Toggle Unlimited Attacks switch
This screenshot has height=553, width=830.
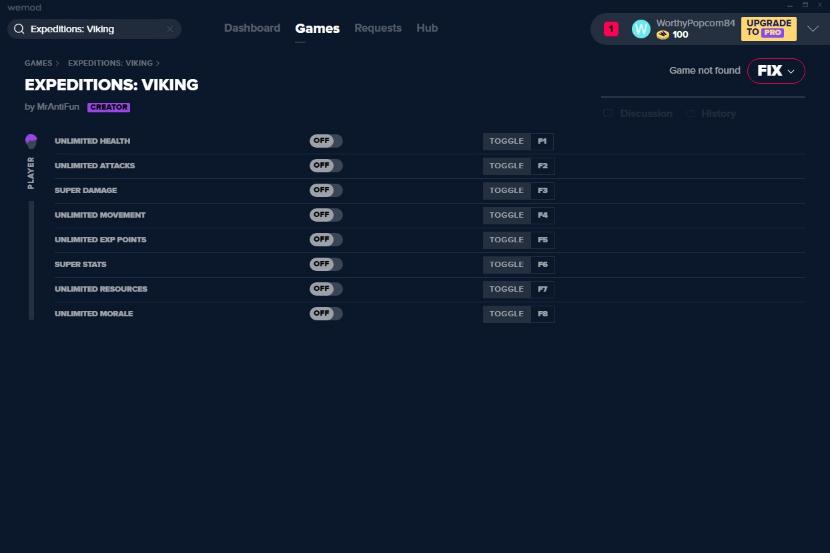326,166
